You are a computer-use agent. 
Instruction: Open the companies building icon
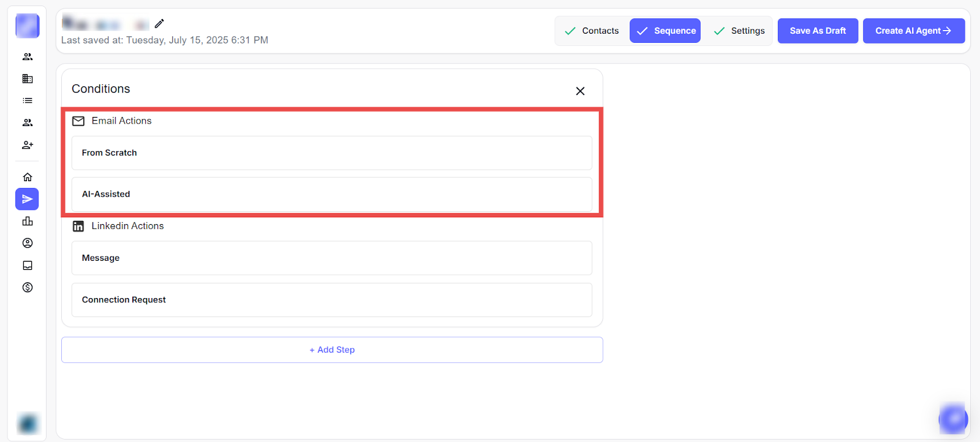(x=28, y=78)
